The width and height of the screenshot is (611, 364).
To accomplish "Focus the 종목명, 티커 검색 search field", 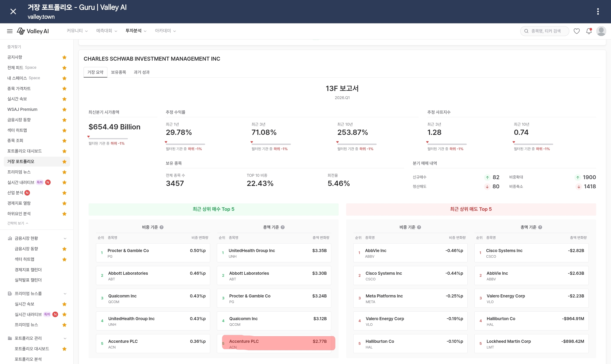I will pyautogui.click(x=544, y=31).
